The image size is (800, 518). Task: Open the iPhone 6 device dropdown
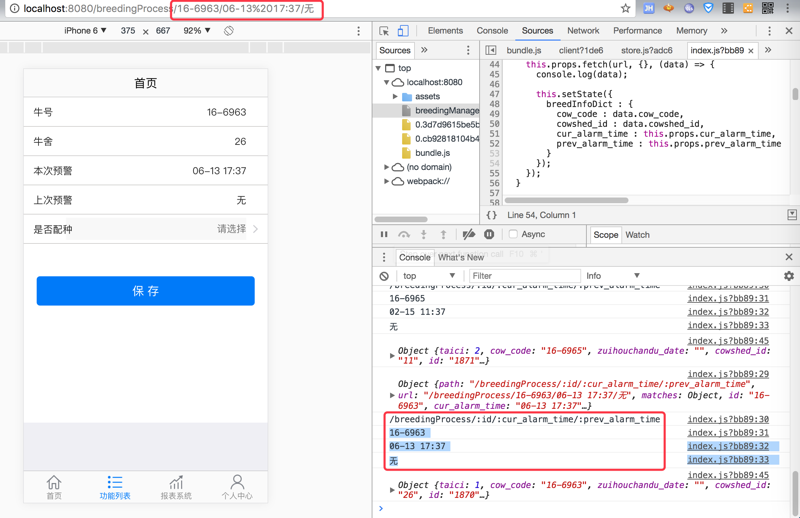[85, 31]
